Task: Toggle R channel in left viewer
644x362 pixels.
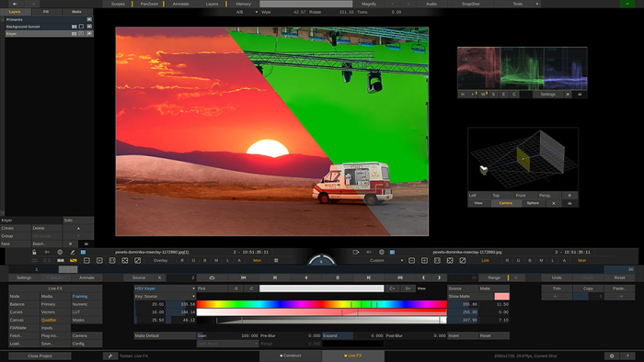Action: tap(182, 261)
